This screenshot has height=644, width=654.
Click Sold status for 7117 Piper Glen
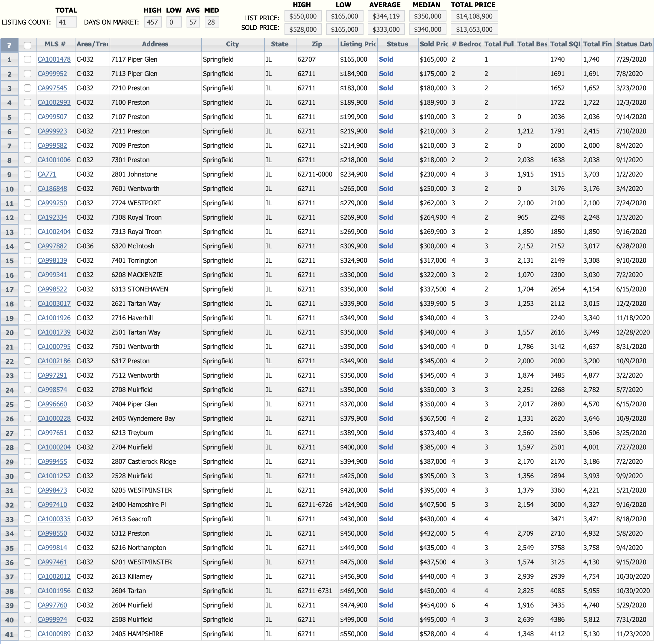coord(386,59)
